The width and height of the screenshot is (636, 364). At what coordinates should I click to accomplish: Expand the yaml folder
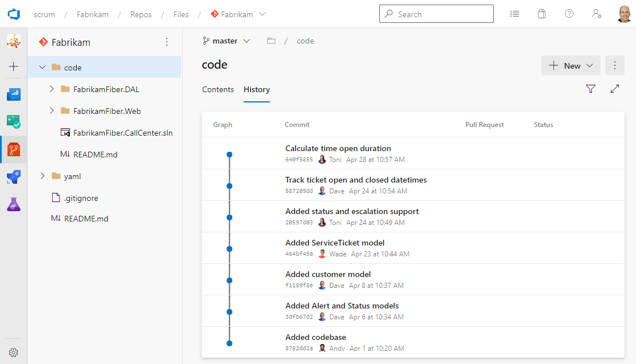point(42,176)
